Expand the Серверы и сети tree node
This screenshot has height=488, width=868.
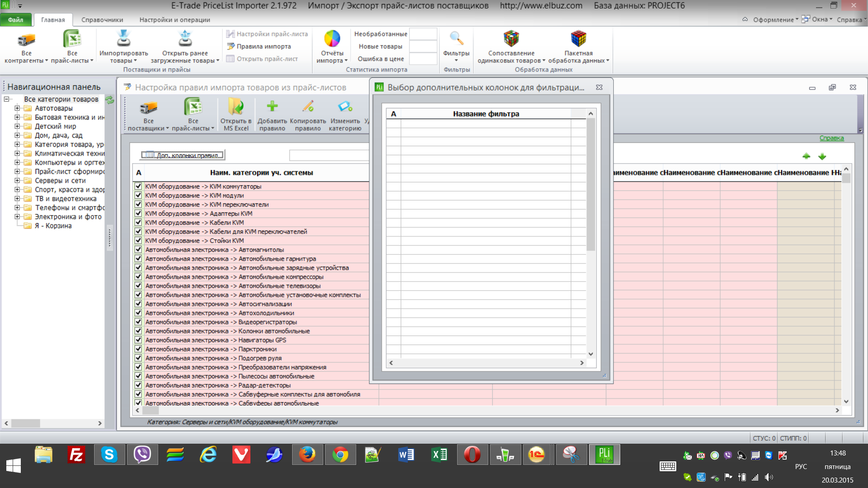(17, 180)
